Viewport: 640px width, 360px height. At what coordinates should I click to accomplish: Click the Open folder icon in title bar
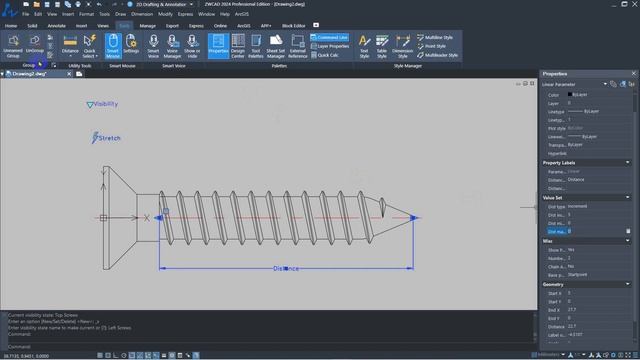point(36,4)
